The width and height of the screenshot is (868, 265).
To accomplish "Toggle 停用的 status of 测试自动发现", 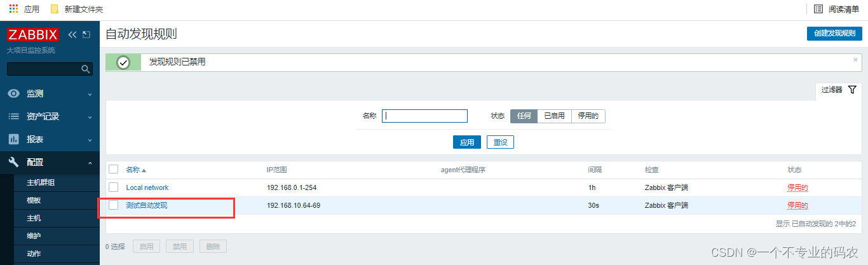I will click(x=797, y=205).
